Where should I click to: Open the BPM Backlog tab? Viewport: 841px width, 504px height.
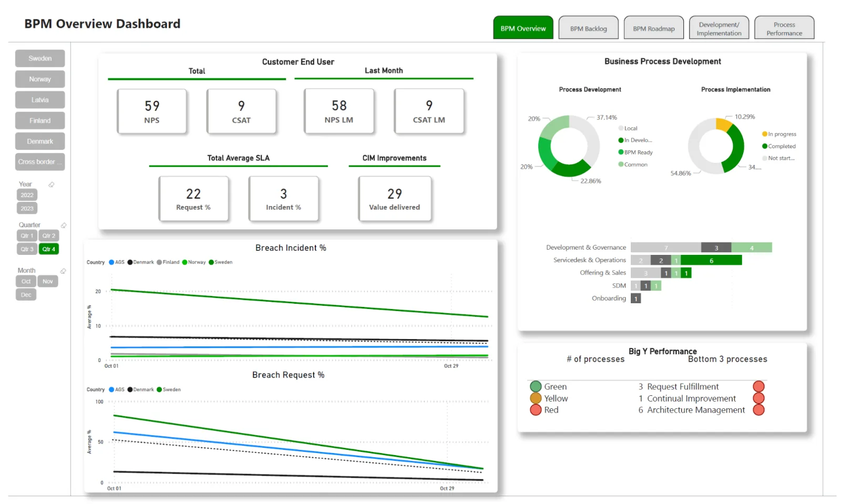[x=588, y=28]
